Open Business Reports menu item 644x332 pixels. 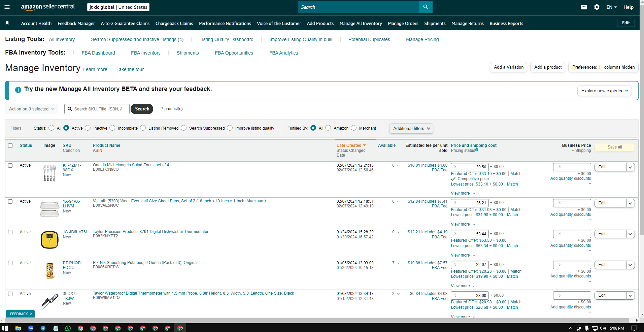[506, 24]
